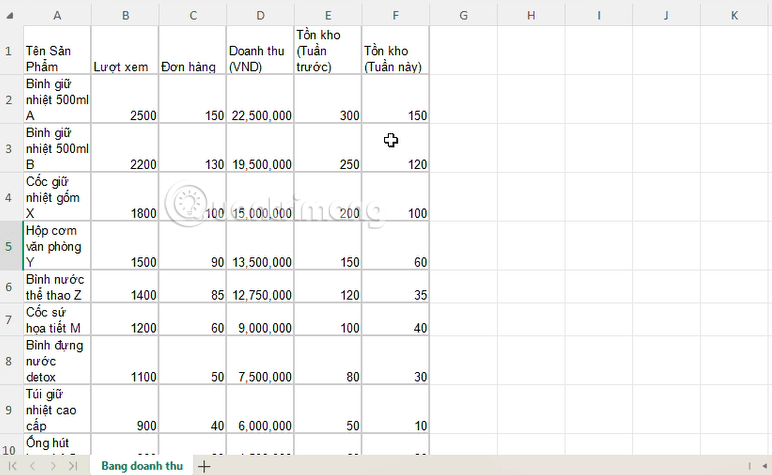This screenshot has height=475, width=772.
Task: Click views cell 2500
Action: pyautogui.click(x=125, y=99)
